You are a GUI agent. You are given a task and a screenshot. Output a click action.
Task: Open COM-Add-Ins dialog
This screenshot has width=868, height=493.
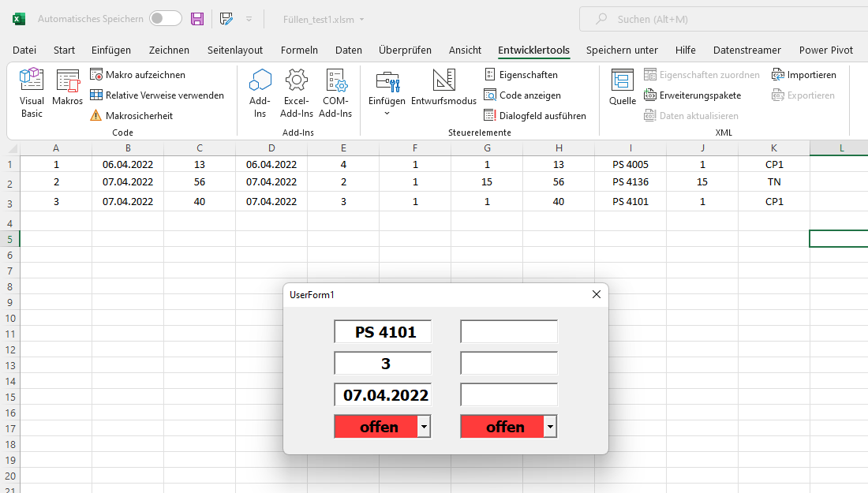[335, 93]
